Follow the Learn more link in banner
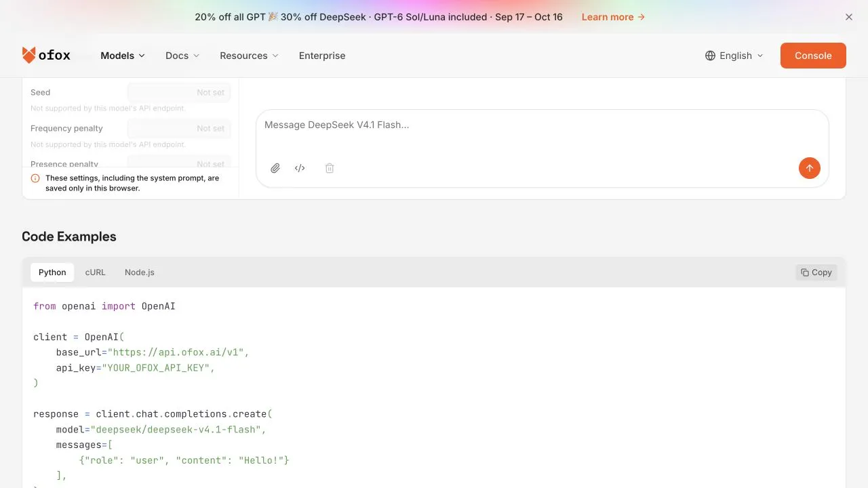 (x=613, y=17)
